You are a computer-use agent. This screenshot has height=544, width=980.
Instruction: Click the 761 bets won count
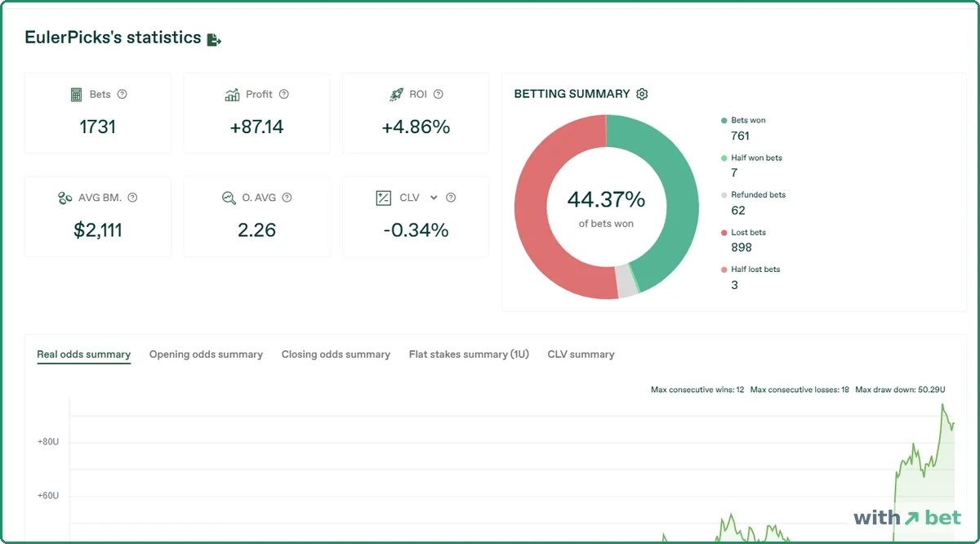(740, 136)
